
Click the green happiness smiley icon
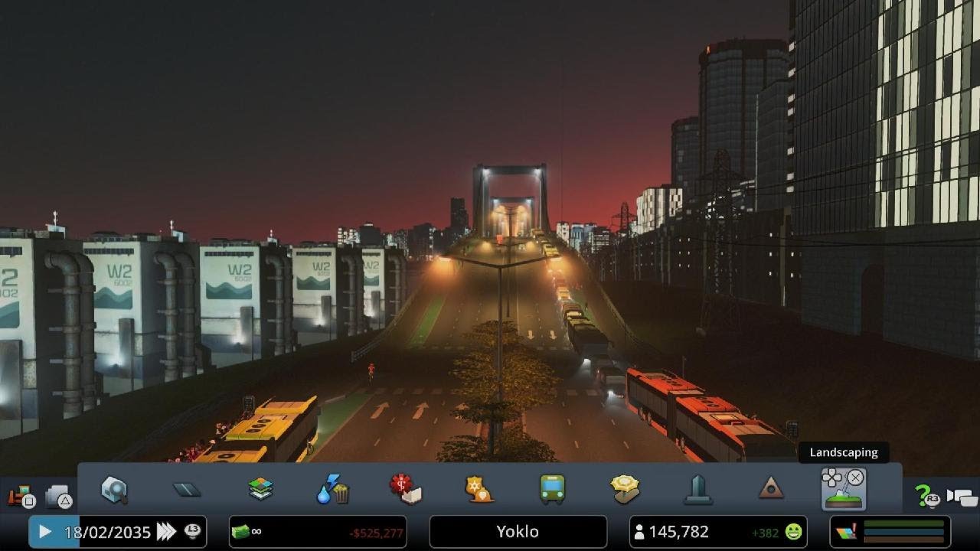coord(793,532)
